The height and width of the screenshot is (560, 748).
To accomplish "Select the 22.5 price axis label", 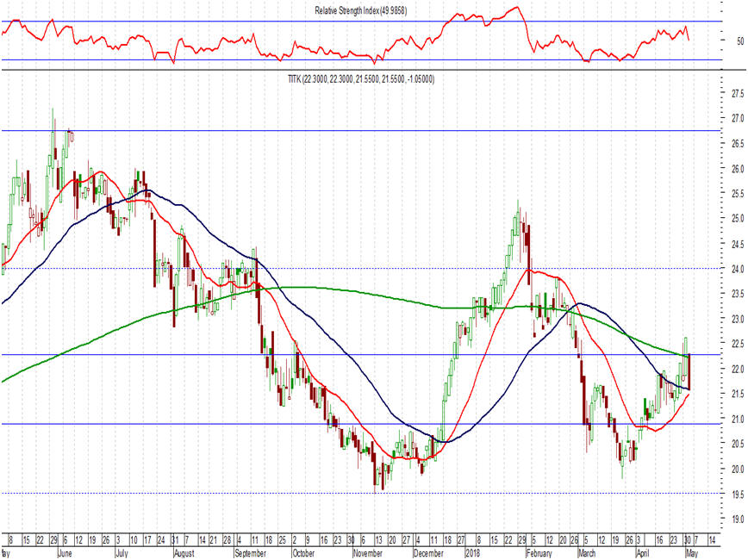I will point(738,344).
